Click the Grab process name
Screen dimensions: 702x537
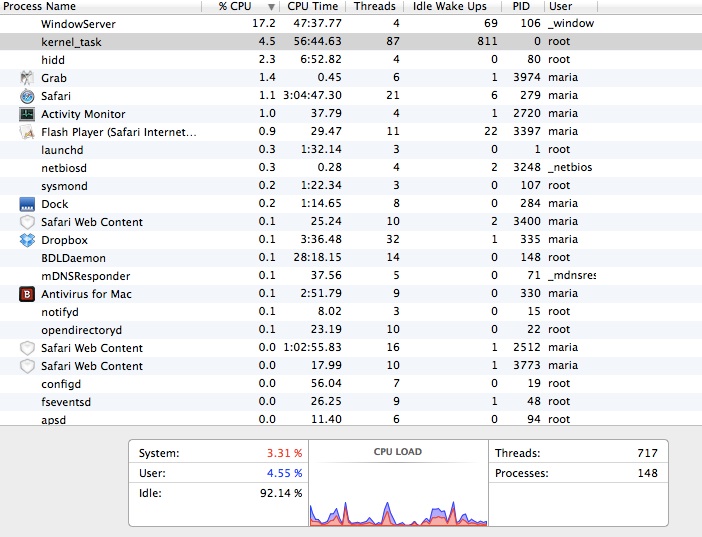(x=54, y=78)
